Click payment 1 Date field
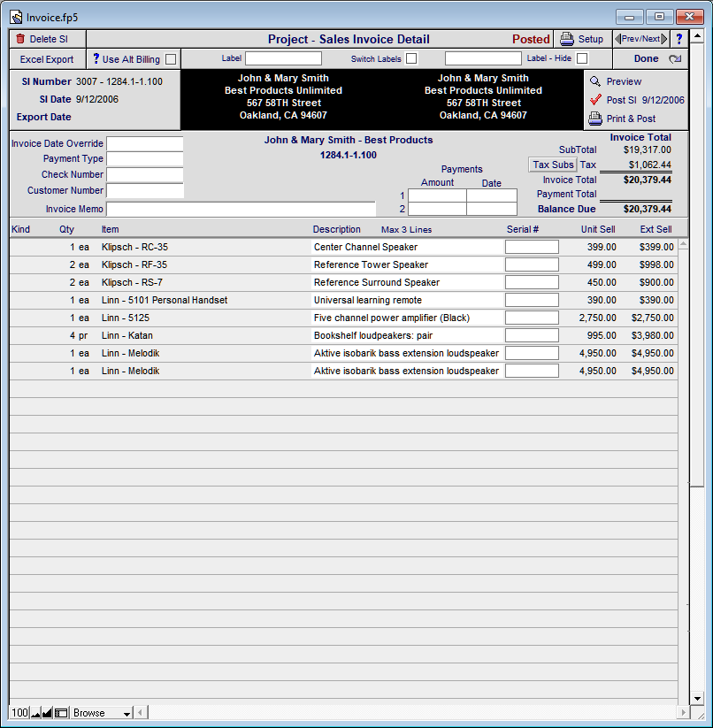The width and height of the screenshot is (713, 728). 492,195
